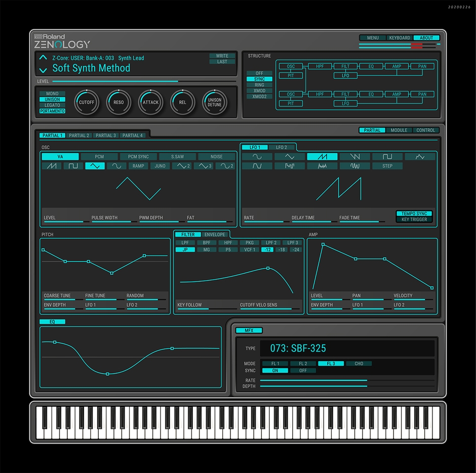Select the triangle LFO shape icon
Screen dimensions: 476x473
coord(290,156)
